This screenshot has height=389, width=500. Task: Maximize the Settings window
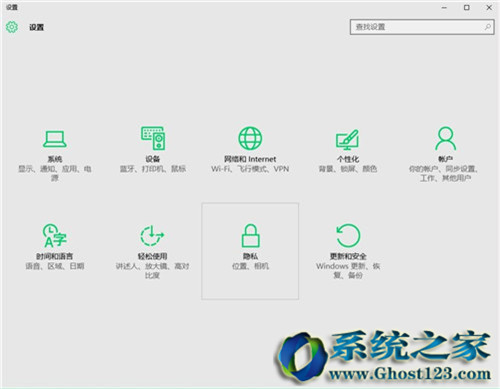pyautogui.click(x=467, y=7)
